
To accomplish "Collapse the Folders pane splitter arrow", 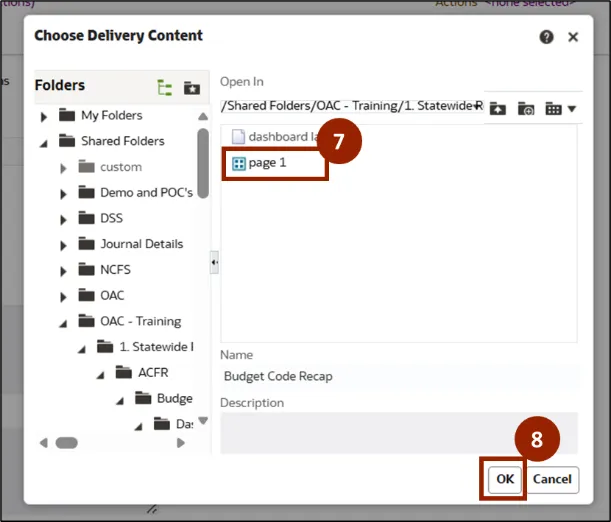I will point(214,263).
